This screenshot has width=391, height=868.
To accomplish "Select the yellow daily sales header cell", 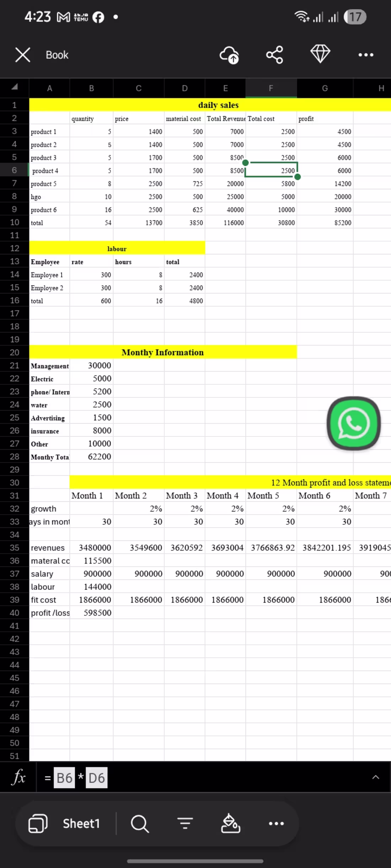I will tap(218, 105).
